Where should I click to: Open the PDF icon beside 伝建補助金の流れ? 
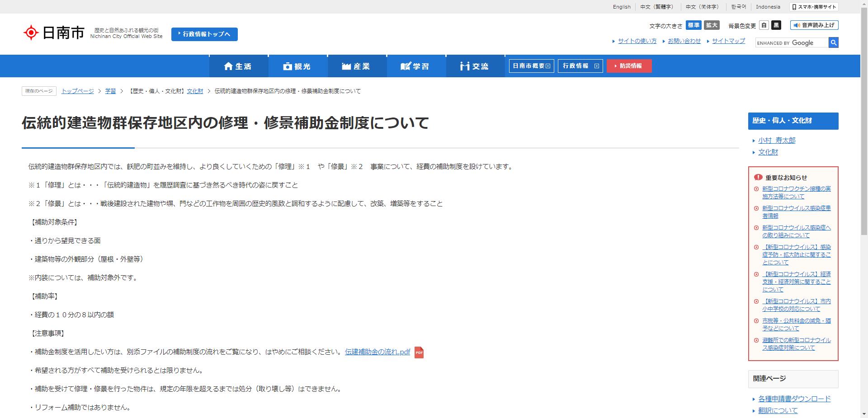[419, 352]
